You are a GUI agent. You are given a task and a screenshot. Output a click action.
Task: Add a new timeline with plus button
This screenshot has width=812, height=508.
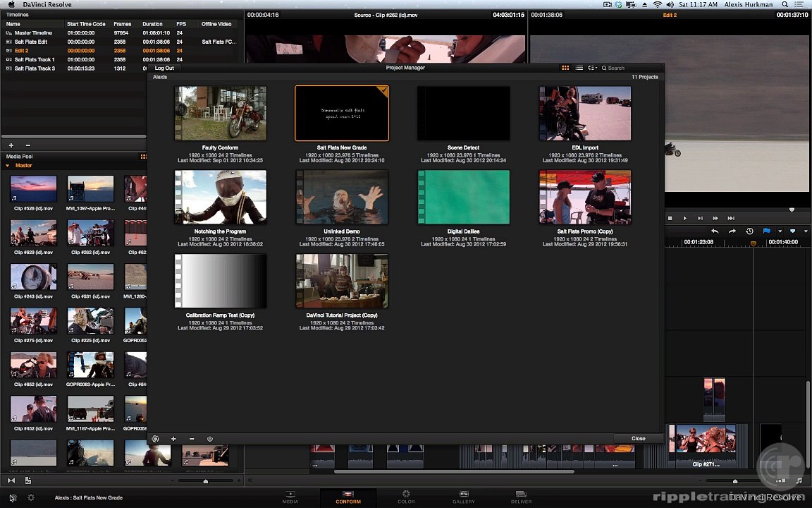click(x=11, y=145)
